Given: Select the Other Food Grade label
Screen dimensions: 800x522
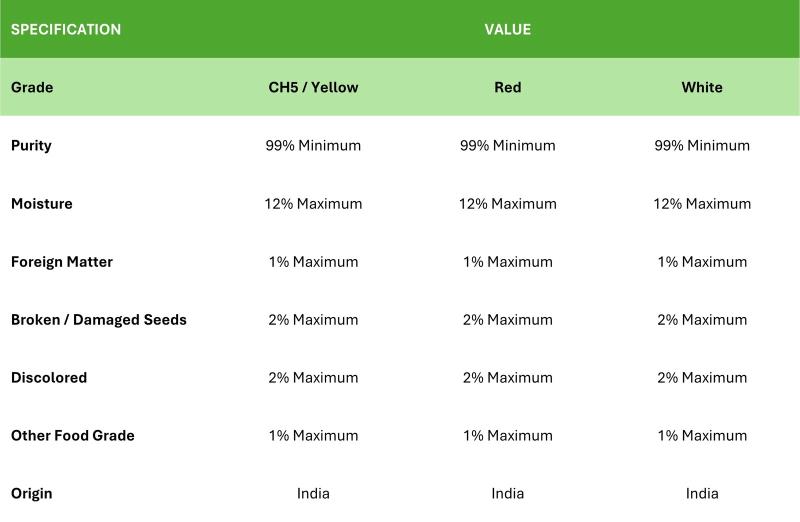Looking at the screenshot, I should [73, 436].
